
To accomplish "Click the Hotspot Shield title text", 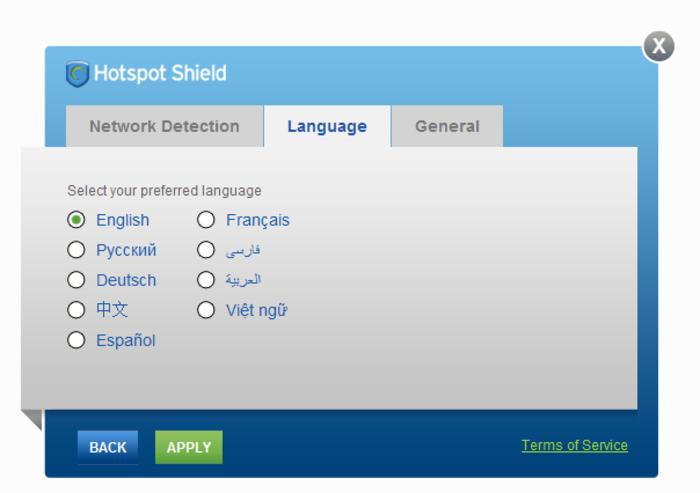I will [160, 73].
